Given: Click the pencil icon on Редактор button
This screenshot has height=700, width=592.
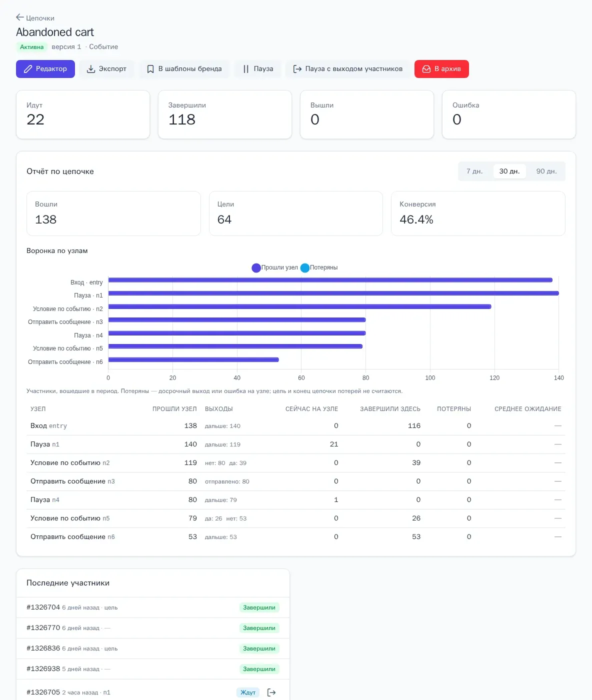Looking at the screenshot, I should click(x=28, y=69).
